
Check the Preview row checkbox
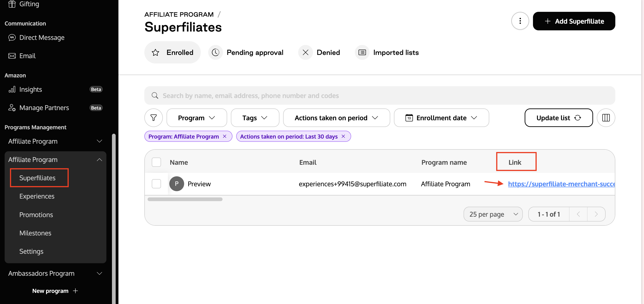pyautogui.click(x=156, y=184)
